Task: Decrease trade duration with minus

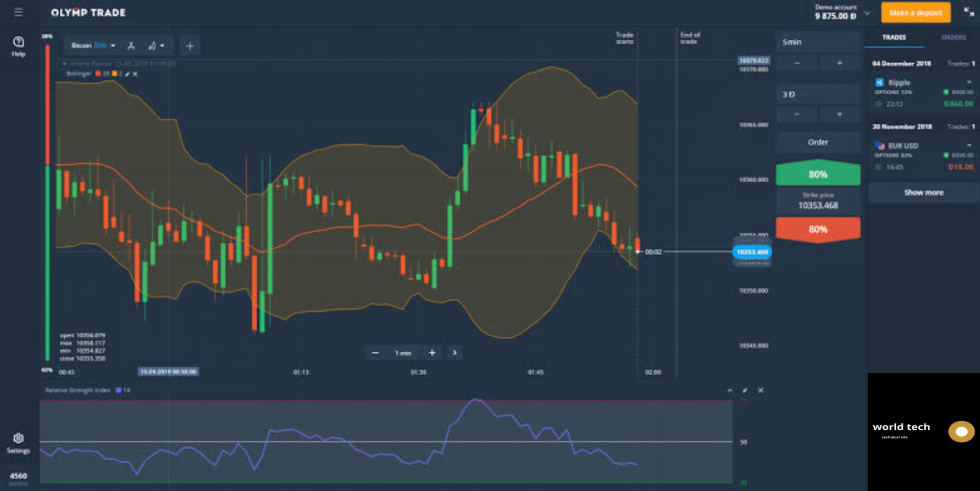Action: [x=797, y=63]
